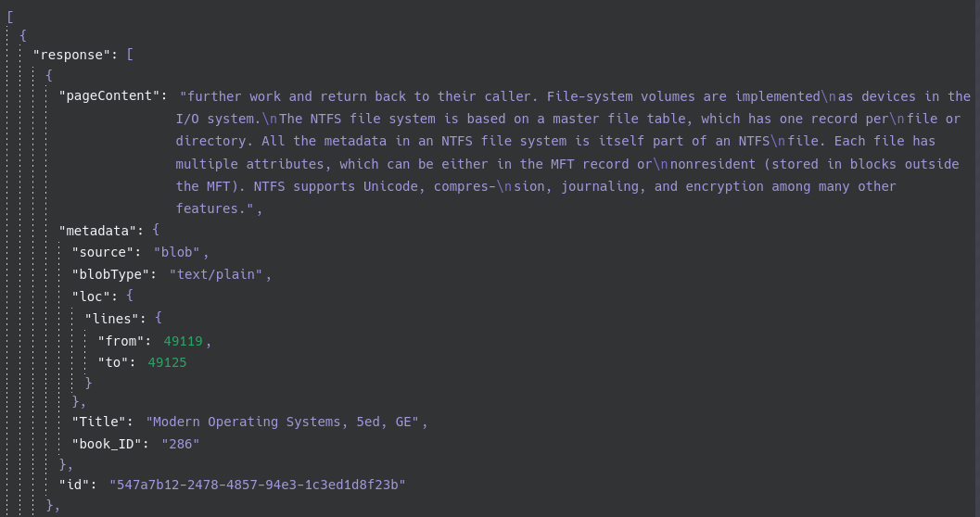Viewport: 980px width, 517px height.
Task: Click the "Title" key
Action: pyautogui.click(x=99, y=422)
